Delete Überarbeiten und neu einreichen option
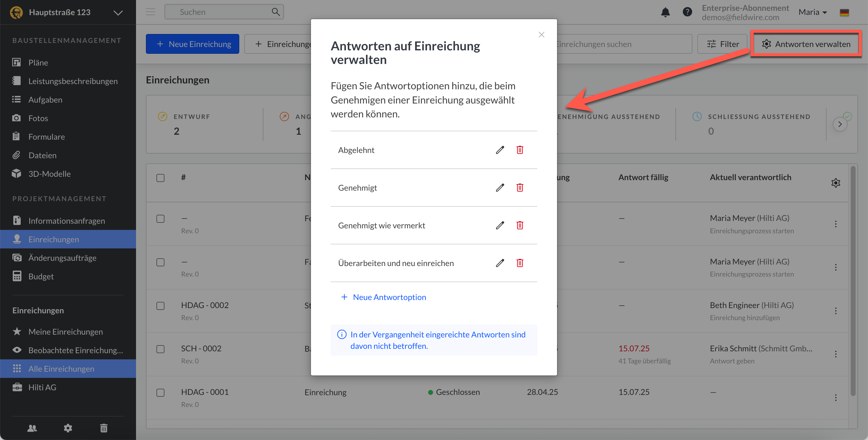 520,263
